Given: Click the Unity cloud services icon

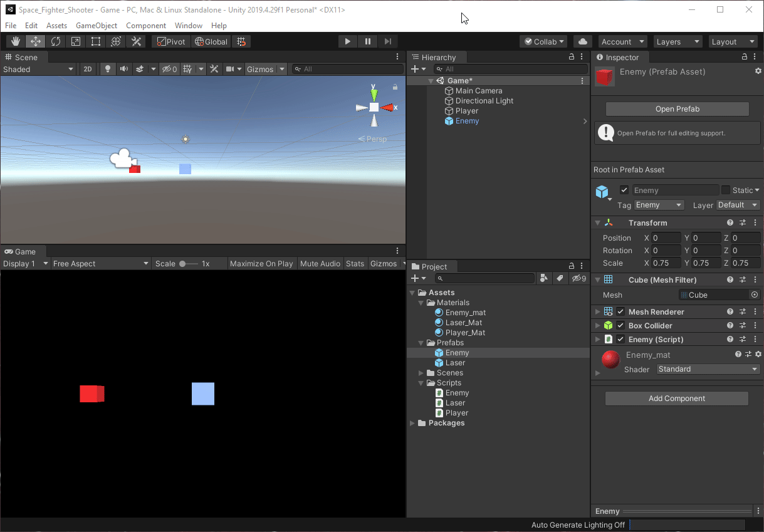Looking at the screenshot, I should [582, 41].
